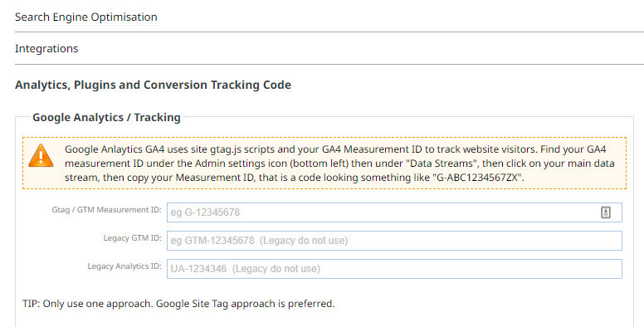
Task: Click "Google Site Tag approach is preferred" sentence
Action: pos(245,304)
